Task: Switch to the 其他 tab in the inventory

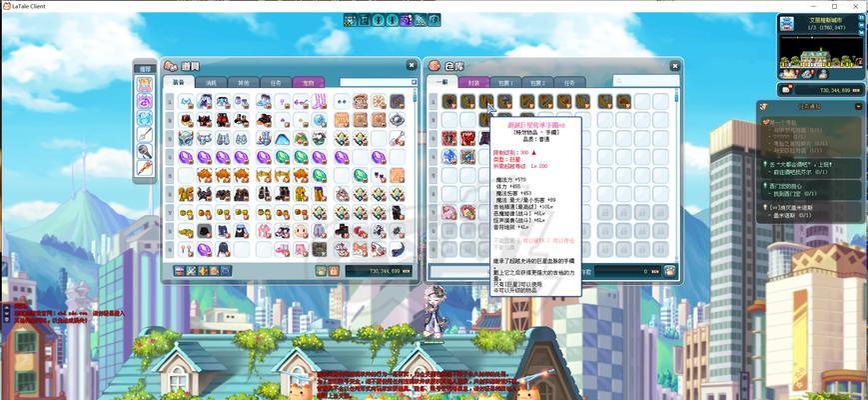Action: pos(244,83)
